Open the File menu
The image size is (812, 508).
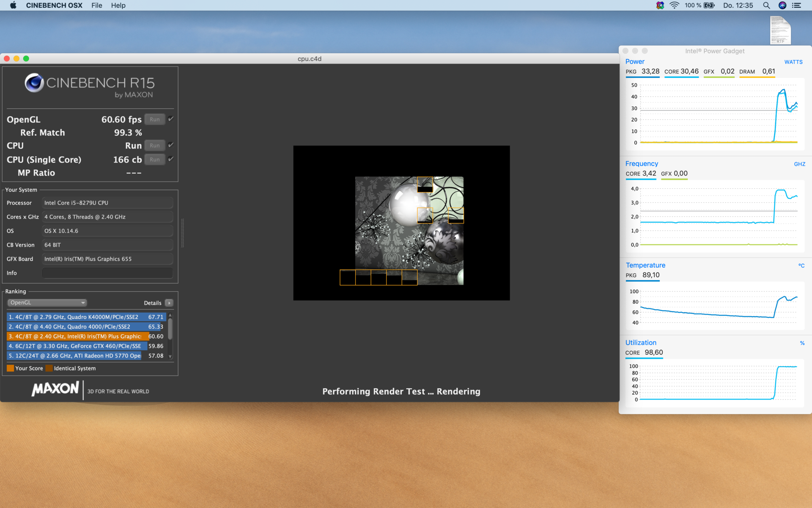pyautogui.click(x=96, y=6)
